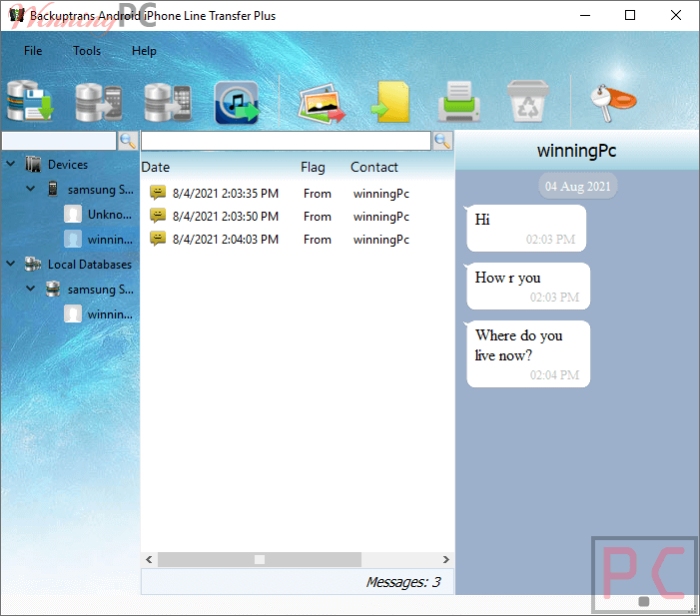Click the Local Databases root label
Viewport: 700px width, 616px height.
[x=90, y=265]
